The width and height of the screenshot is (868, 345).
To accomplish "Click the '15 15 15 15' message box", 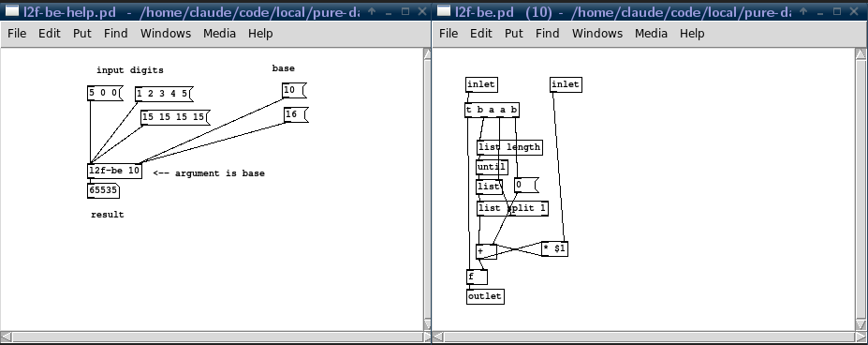I will pos(175,117).
